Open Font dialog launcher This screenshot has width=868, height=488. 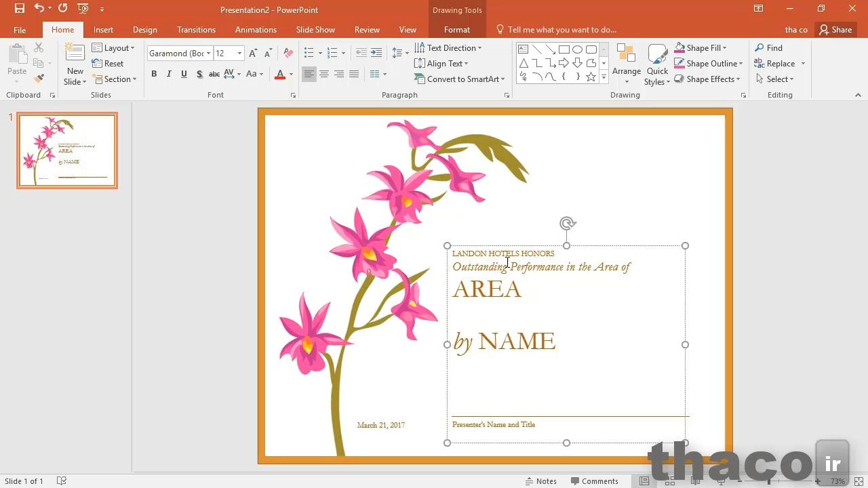click(293, 96)
